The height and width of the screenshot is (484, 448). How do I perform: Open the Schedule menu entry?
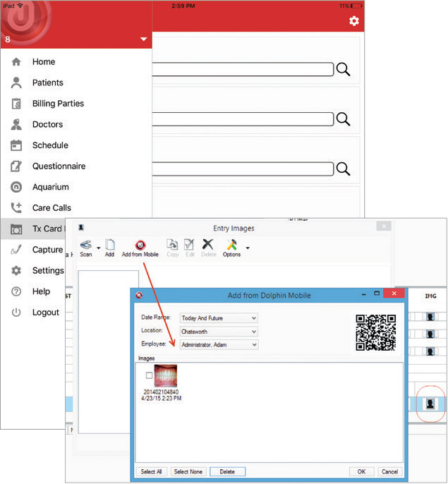click(50, 145)
